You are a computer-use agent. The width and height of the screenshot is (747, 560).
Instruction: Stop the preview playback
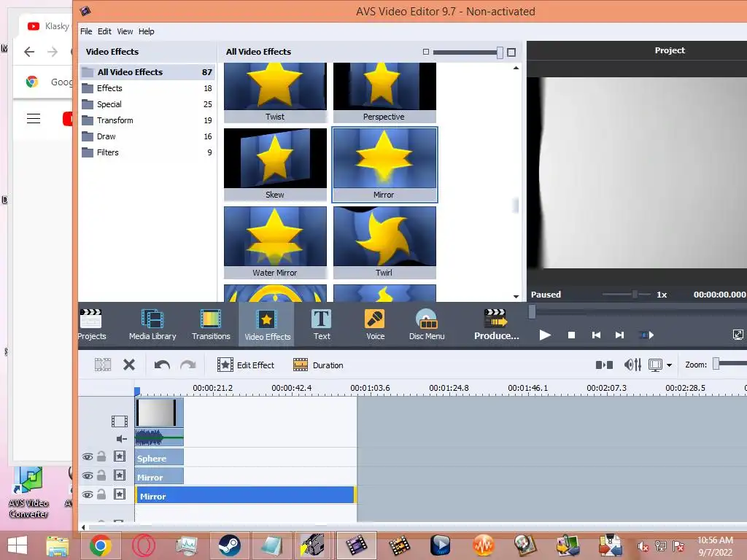click(x=572, y=335)
